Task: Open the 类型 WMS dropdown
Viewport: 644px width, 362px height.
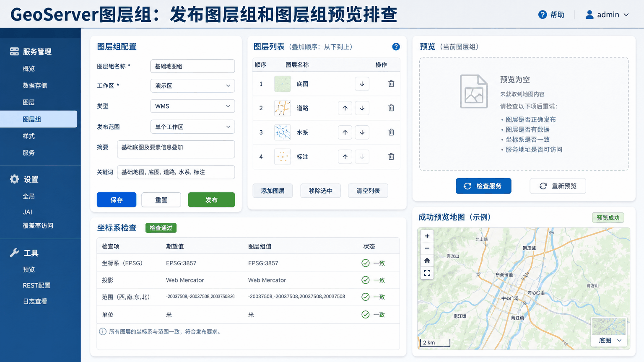Action: point(192,106)
